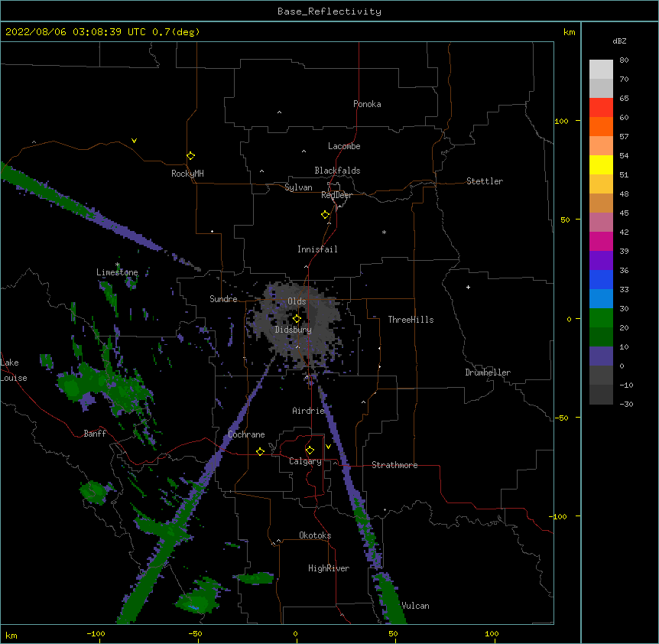
Task: Click the Banff label
Action: click(x=95, y=434)
